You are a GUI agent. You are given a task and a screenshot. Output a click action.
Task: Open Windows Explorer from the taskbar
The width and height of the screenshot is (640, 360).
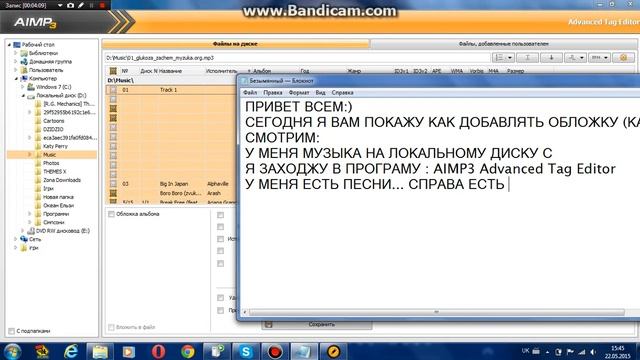(x=100, y=351)
